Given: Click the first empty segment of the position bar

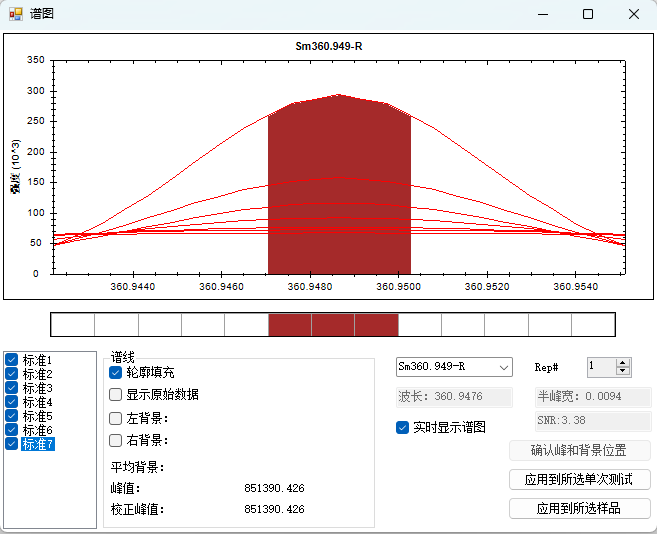Looking at the screenshot, I should click(x=73, y=325).
